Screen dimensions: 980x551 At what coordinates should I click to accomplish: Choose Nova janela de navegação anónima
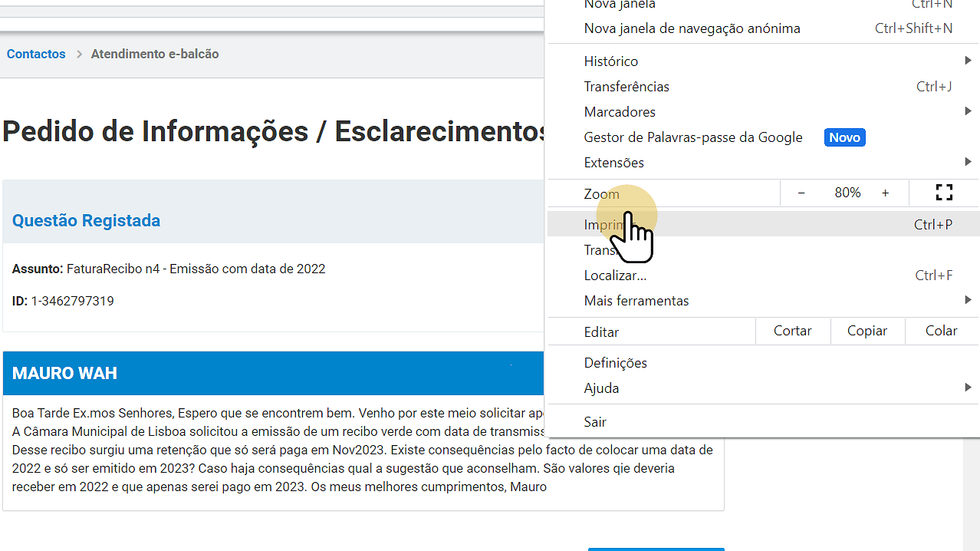pos(692,28)
